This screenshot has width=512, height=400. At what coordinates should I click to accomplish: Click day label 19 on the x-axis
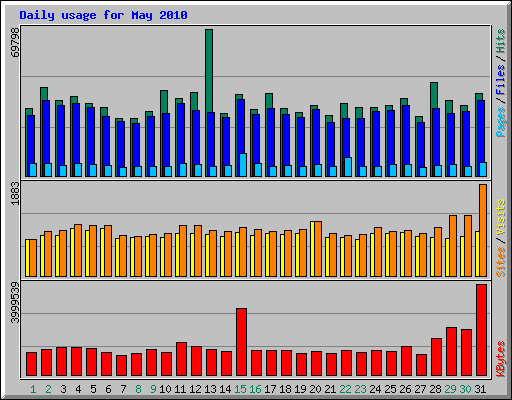(x=300, y=389)
